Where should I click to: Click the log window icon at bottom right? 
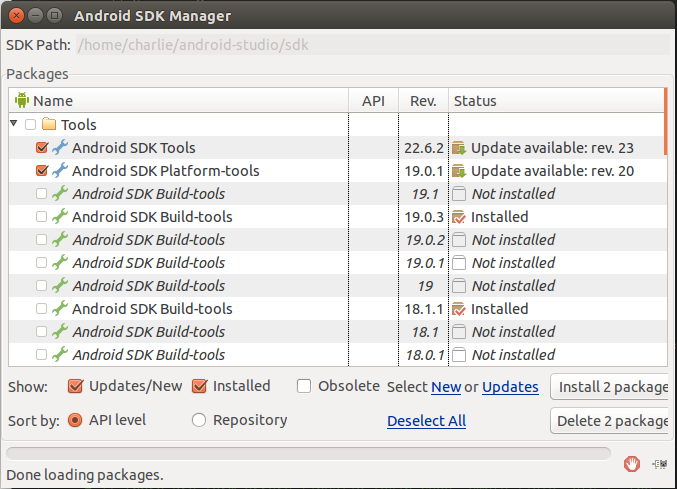[659, 463]
